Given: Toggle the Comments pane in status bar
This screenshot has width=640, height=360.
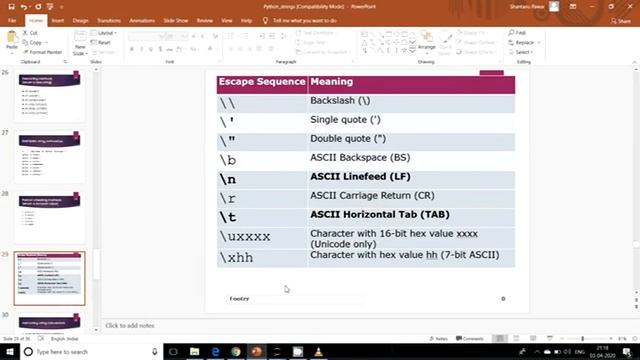Looking at the screenshot, I should pyautogui.click(x=469, y=338).
